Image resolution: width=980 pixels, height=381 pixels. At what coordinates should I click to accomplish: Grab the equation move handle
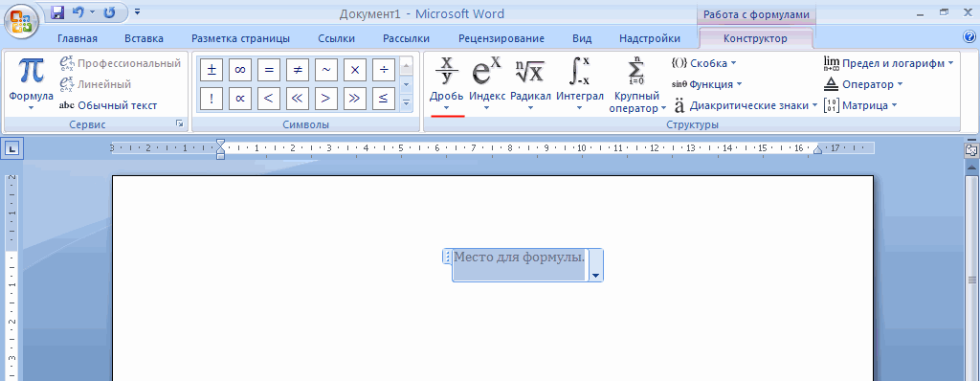pos(447,257)
